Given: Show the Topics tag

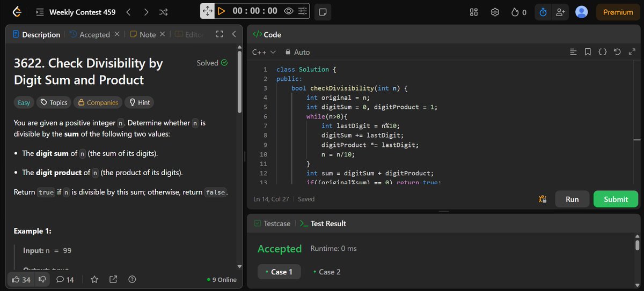Looking at the screenshot, I should click(x=54, y=102).
